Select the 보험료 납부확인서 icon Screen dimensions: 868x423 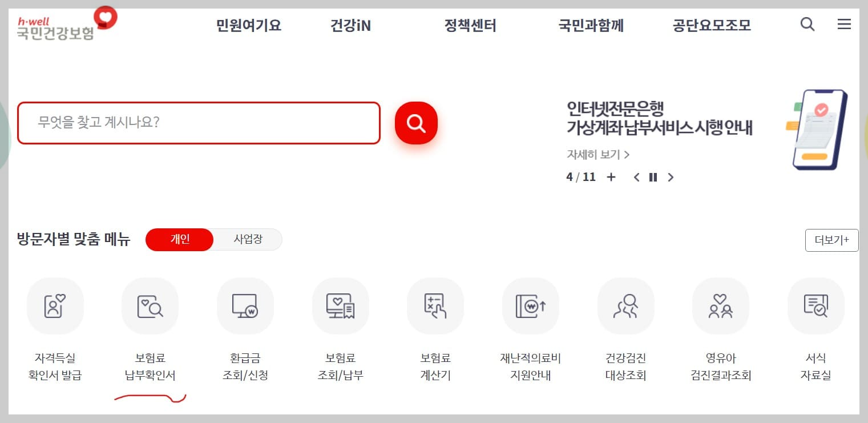[x=150, y=306]
